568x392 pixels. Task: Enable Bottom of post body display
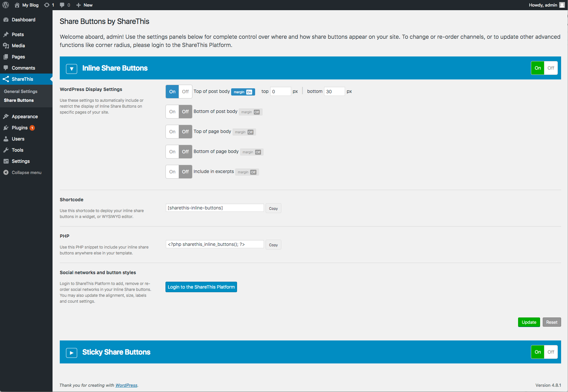(172, 112)
